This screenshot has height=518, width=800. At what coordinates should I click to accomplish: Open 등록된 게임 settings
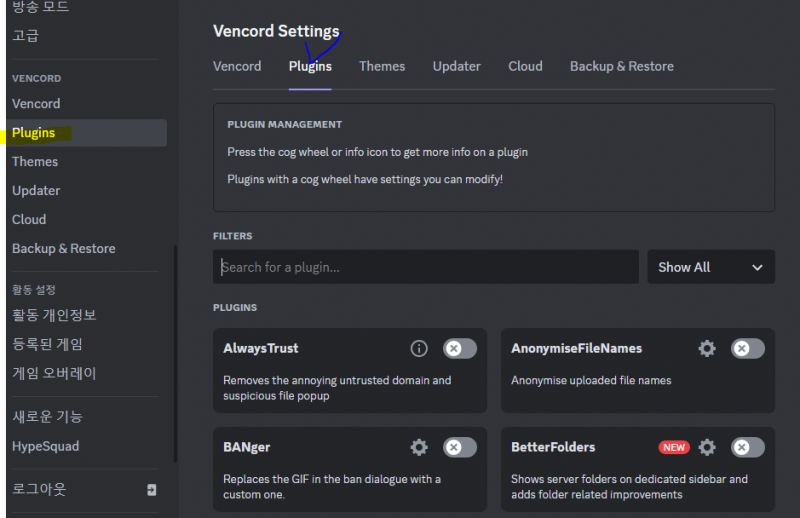[x=47, y=344]
